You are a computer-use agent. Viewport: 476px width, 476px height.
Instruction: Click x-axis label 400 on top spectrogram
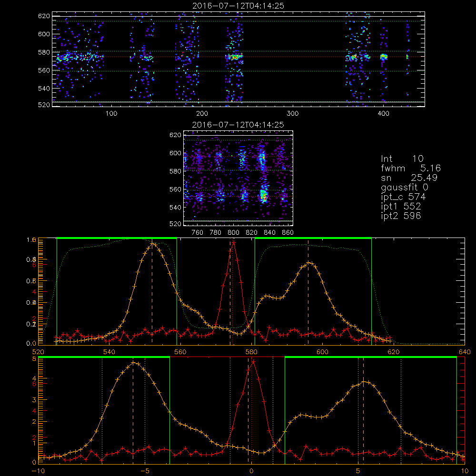[383, 114]
